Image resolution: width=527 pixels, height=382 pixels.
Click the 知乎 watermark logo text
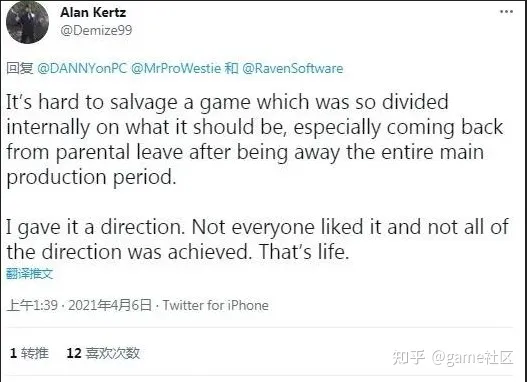[408, 357]
